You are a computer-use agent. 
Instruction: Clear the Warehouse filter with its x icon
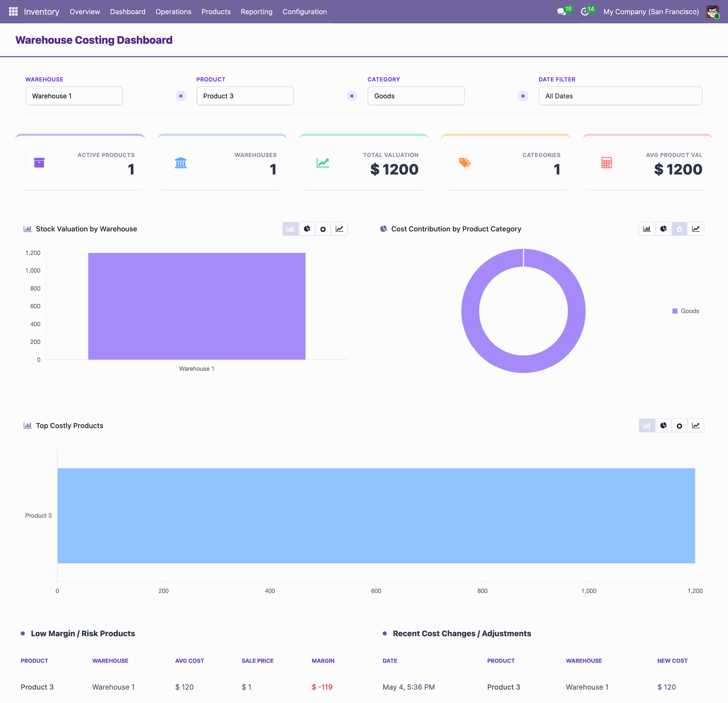[x=181, y=96]
